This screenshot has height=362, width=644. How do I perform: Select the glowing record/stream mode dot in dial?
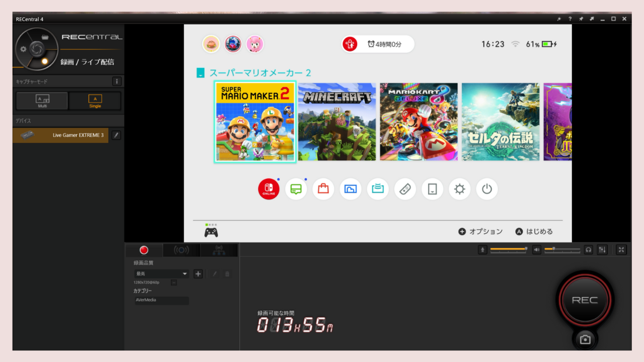tap(45, 61)
